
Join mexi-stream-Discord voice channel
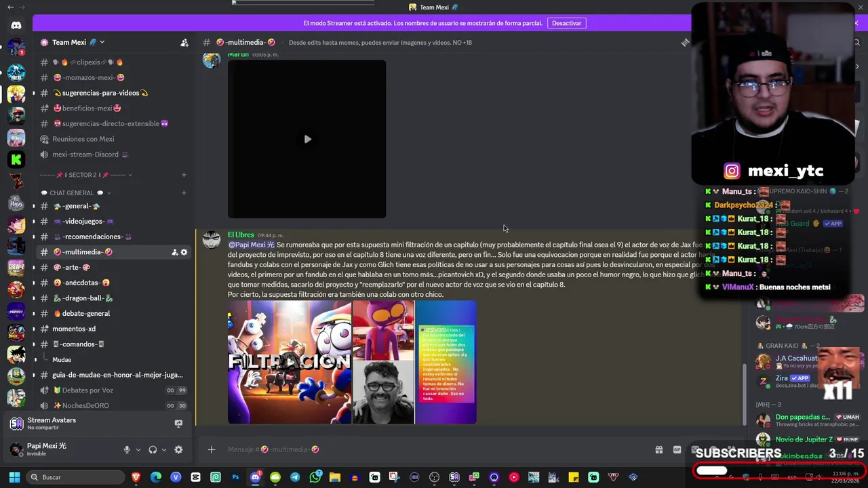click(114, 155)
